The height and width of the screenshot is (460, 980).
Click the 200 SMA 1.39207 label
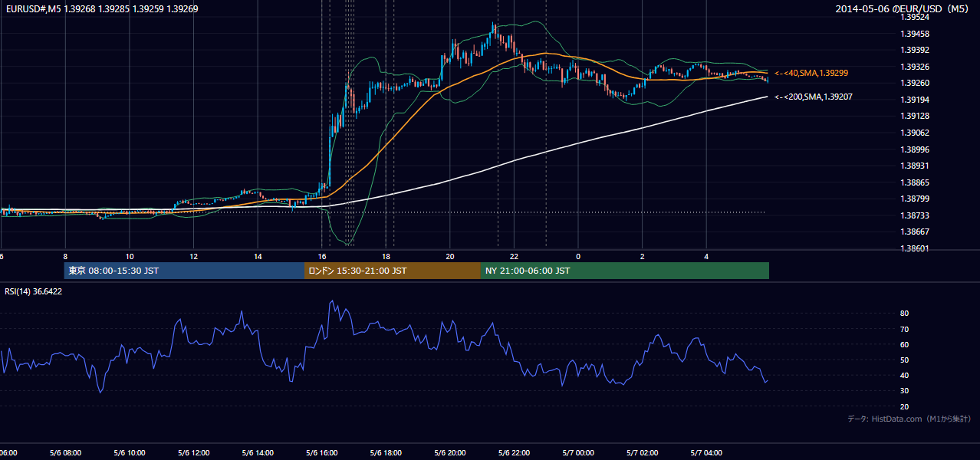pyautogui.click(x=814, y=97)
